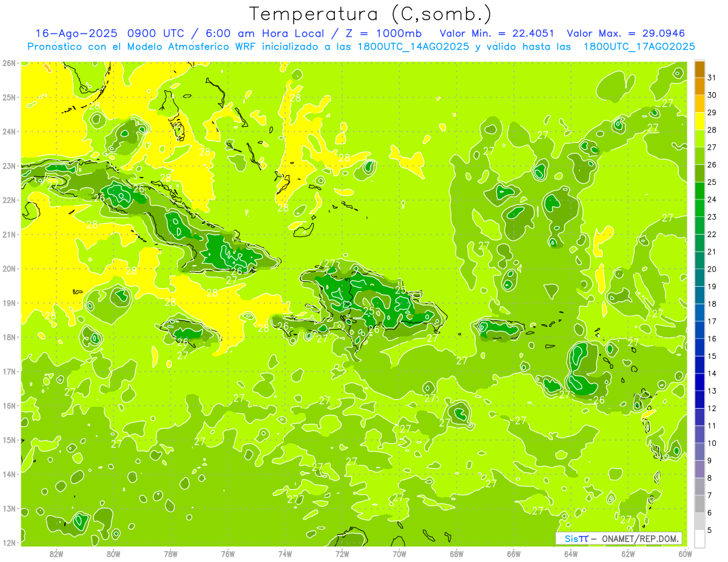Click the '24N' latitude axis label

[8, 132]
